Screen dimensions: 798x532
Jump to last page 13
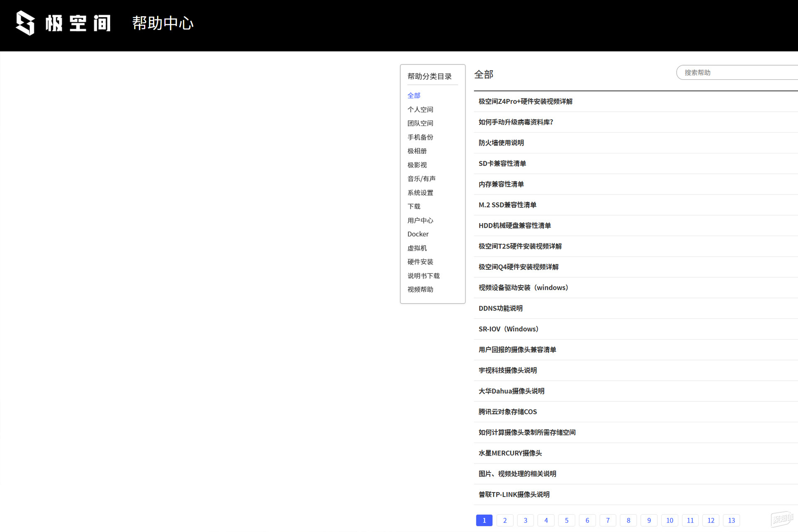point(731,520)
